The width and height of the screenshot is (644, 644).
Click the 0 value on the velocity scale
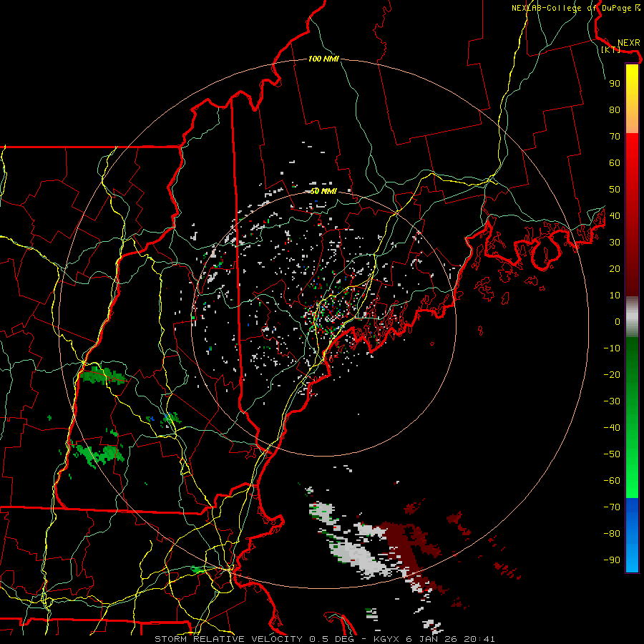point(618,321)
